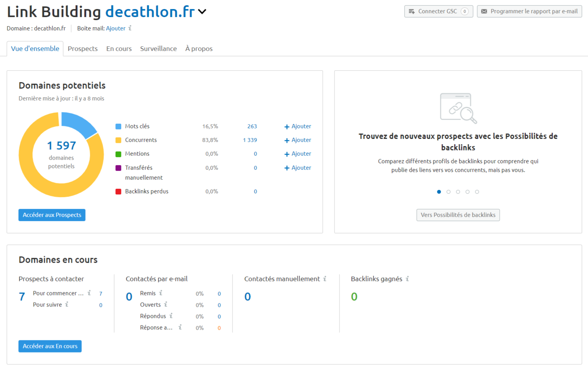Go to the Surveillance tab

pyautogui.click(x=158, y=48)
